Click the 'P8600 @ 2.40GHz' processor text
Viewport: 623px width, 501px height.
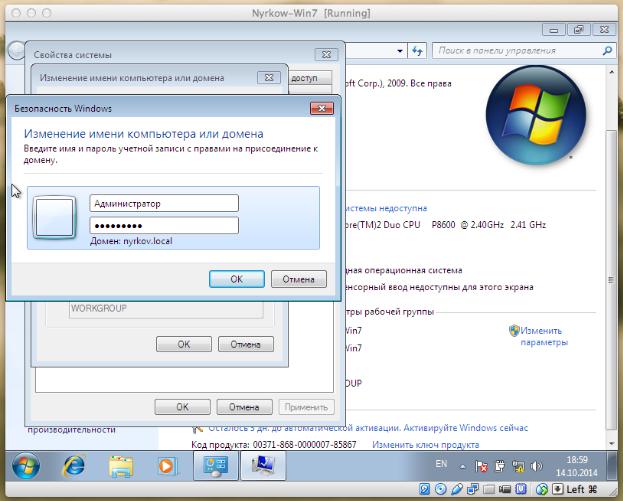tap(467, 225)
